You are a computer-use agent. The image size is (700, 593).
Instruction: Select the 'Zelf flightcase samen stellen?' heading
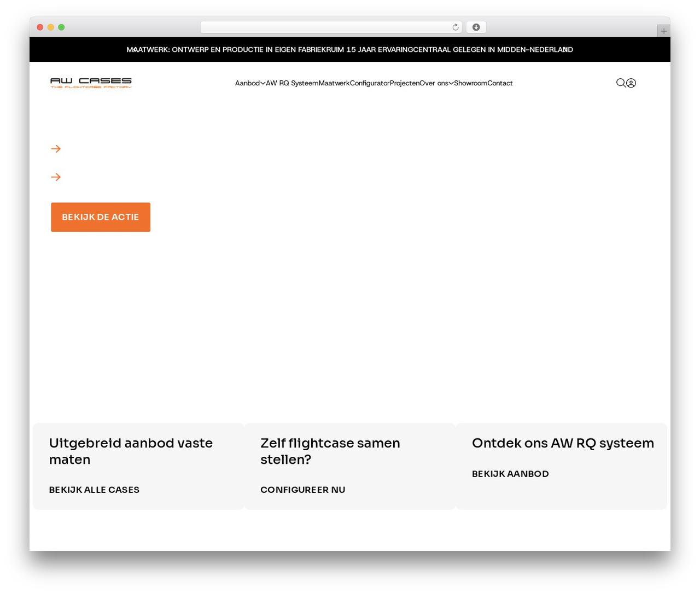[x=330, y=451]
